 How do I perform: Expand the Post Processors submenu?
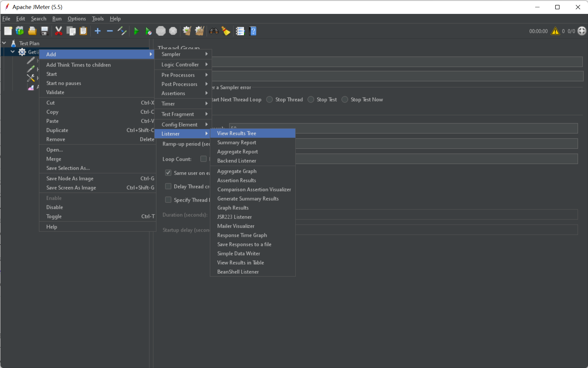tap(183, 84)
